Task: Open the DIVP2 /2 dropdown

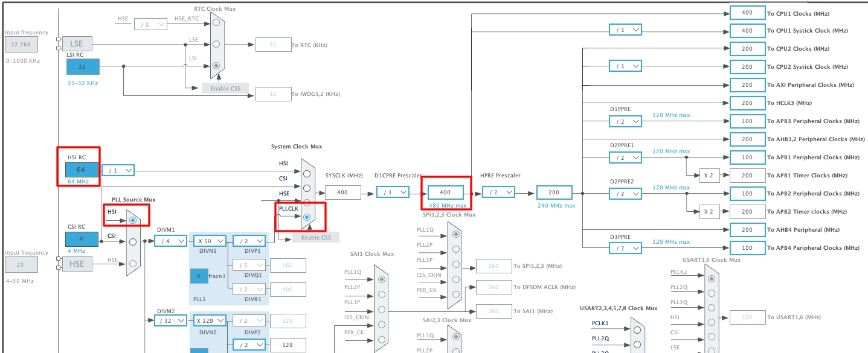Action: pyautogui.click(x=249, y=321)
